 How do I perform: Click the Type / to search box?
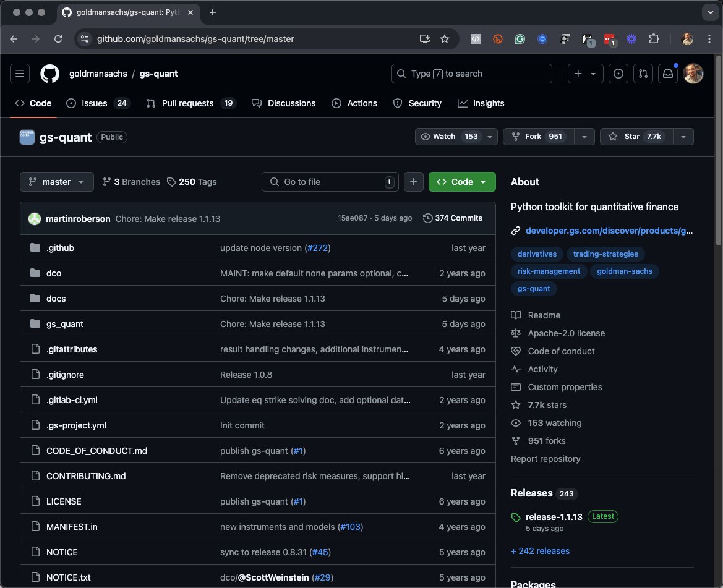pyautogui.click(x=472, y=74)
